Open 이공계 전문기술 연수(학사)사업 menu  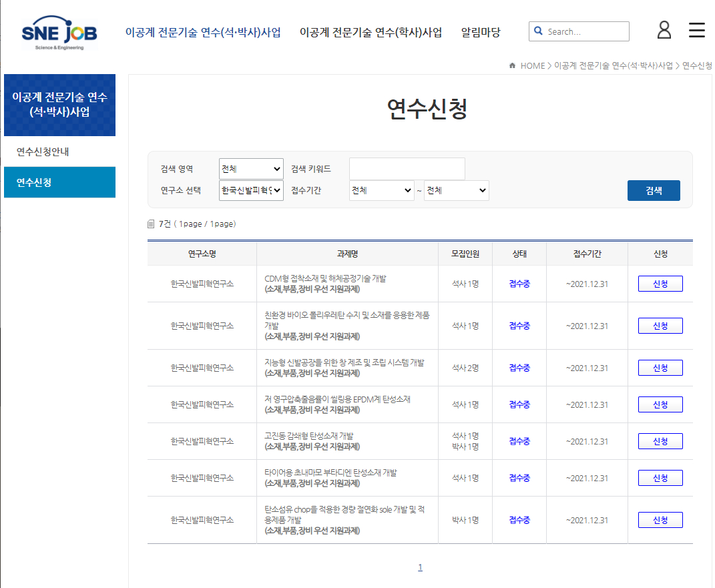371,32
